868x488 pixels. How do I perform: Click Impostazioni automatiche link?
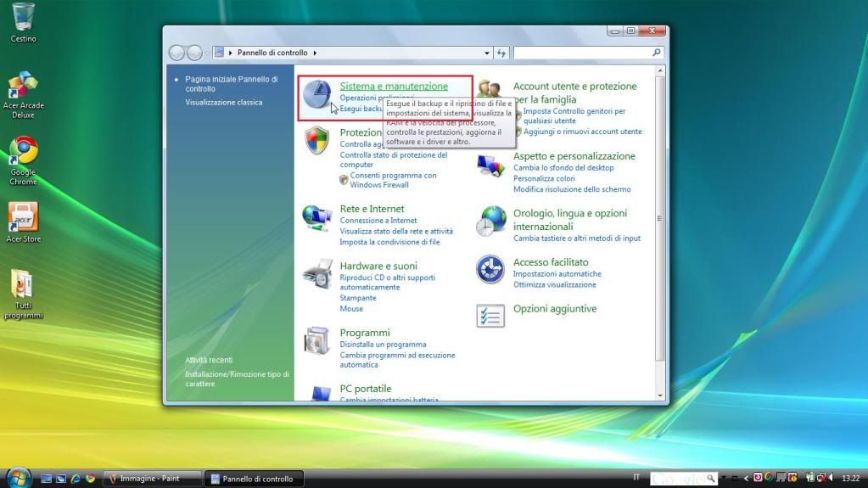pyautogui.click(x=557, y=274)
